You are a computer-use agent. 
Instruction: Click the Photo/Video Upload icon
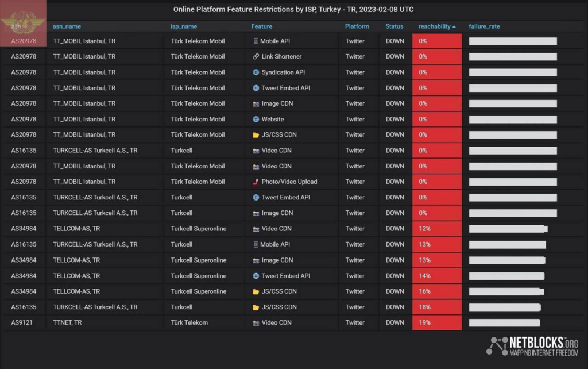[x=256, y=182]
